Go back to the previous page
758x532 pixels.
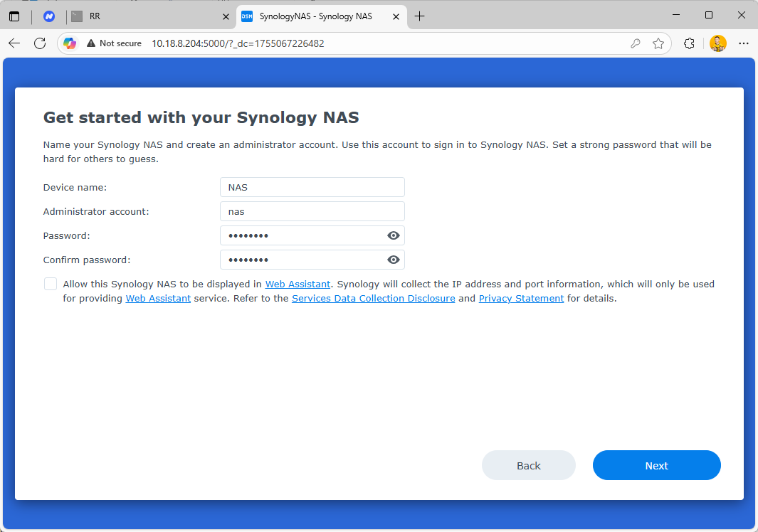[x=14, y=43]
